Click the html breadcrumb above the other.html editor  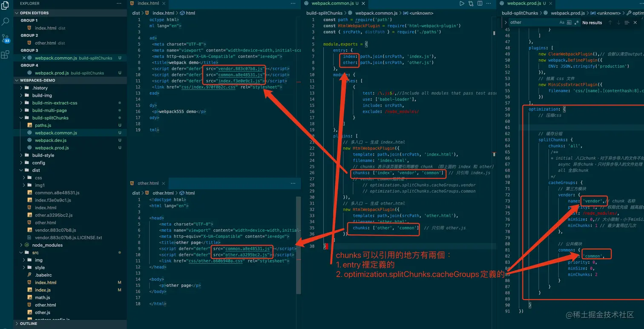187,193
